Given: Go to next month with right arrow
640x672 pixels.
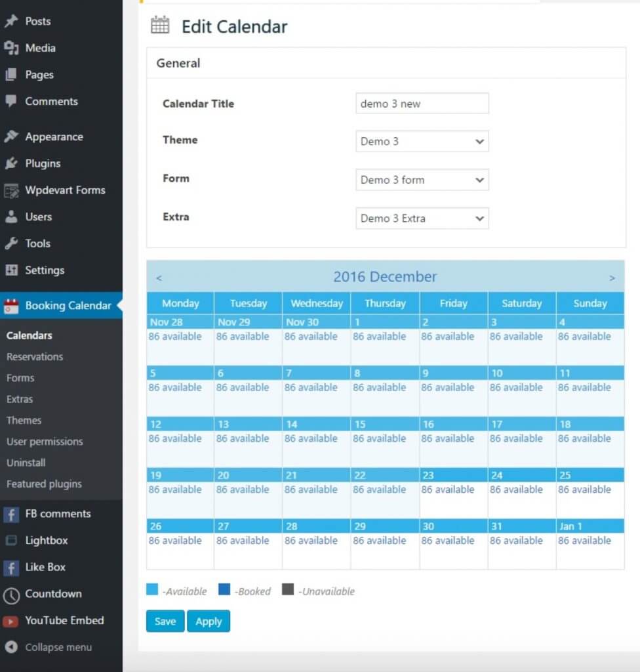Looking at the screenshot, I should 612,278.
